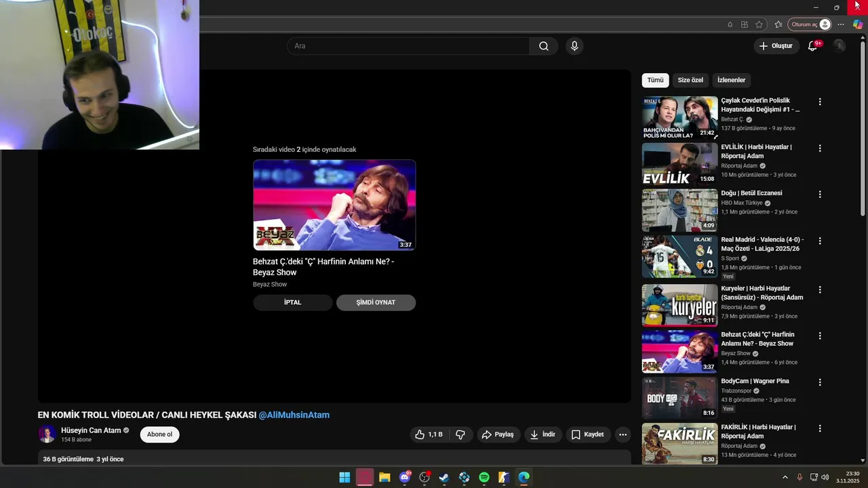Click the FAKİRLİK video title text
868x488 pixels.
tap(758, 432)
